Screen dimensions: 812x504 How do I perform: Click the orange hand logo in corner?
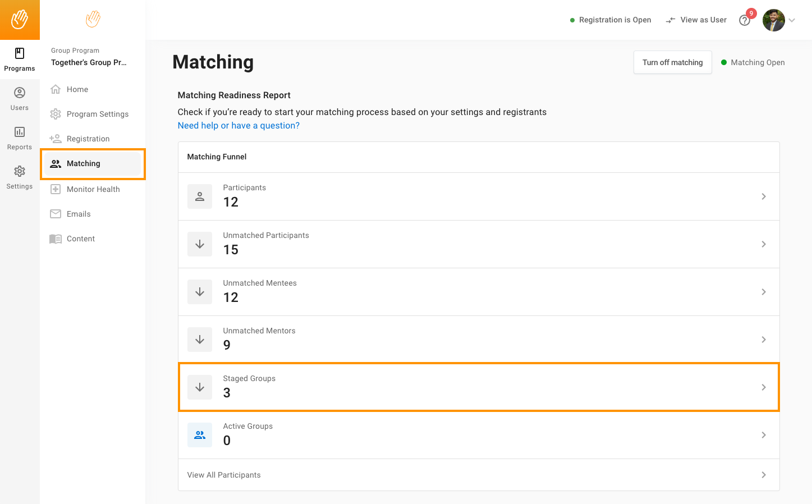click(x=20, y=20)
